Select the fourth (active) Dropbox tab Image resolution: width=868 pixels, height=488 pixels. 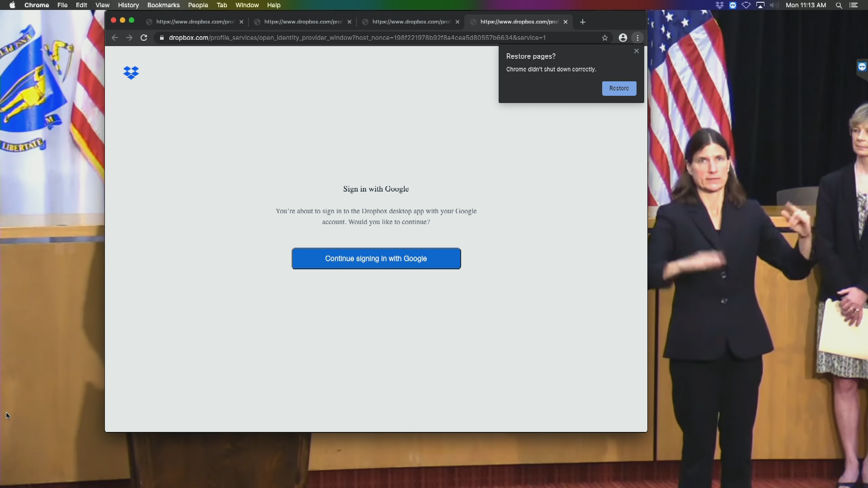519,22
